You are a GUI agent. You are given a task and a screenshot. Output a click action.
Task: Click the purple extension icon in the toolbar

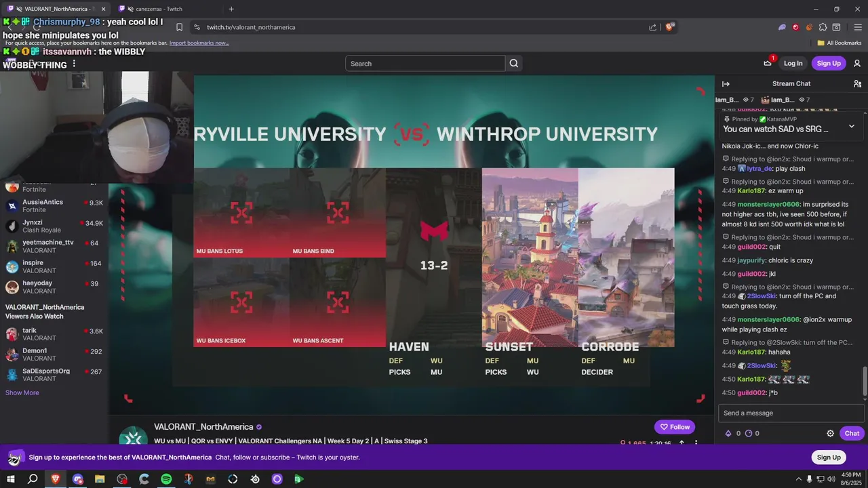pyautogui.click(x=782, y=27)
